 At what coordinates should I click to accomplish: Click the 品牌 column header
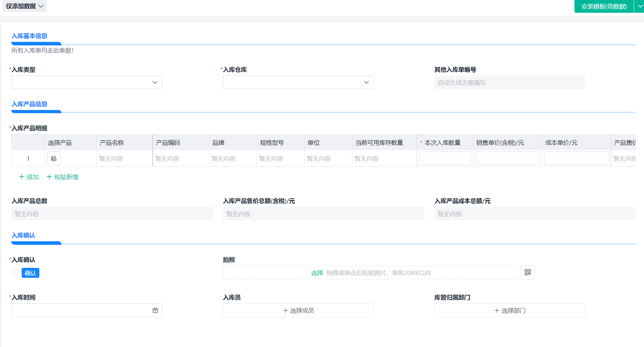[233, 142]
